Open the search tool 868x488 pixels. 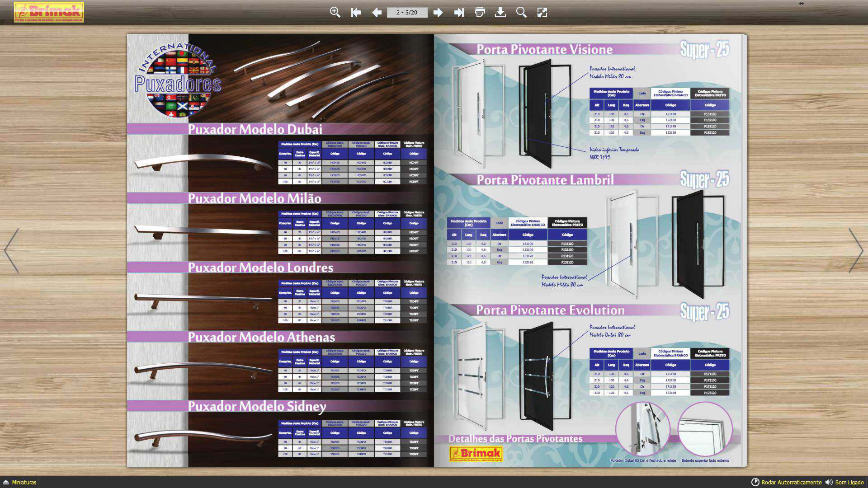click(521, 12)
